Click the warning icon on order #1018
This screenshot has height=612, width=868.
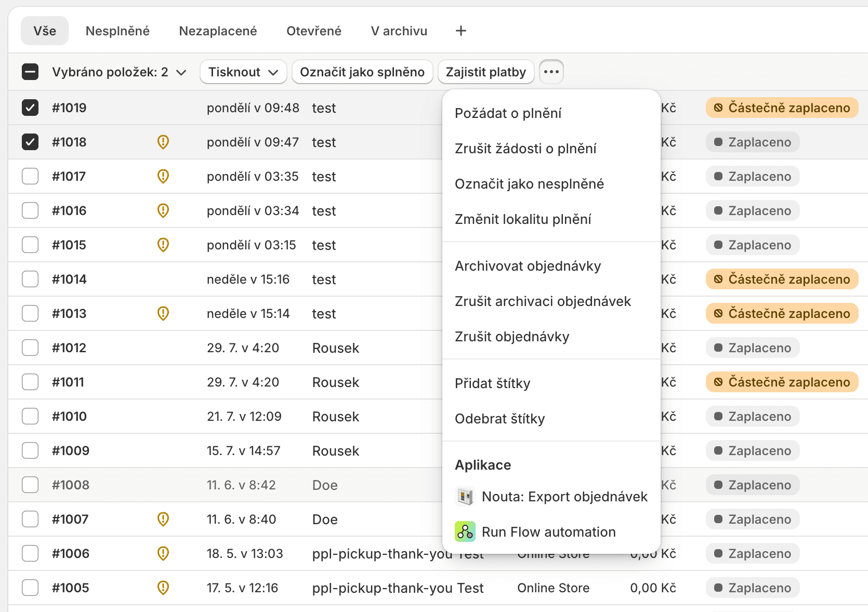[x=163, y=142]
